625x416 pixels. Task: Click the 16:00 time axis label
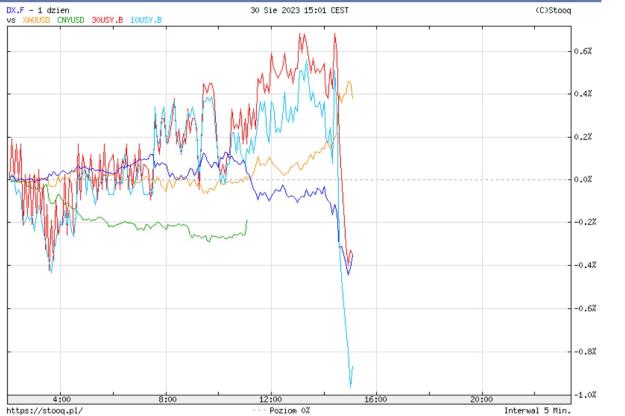click(376, 399)
